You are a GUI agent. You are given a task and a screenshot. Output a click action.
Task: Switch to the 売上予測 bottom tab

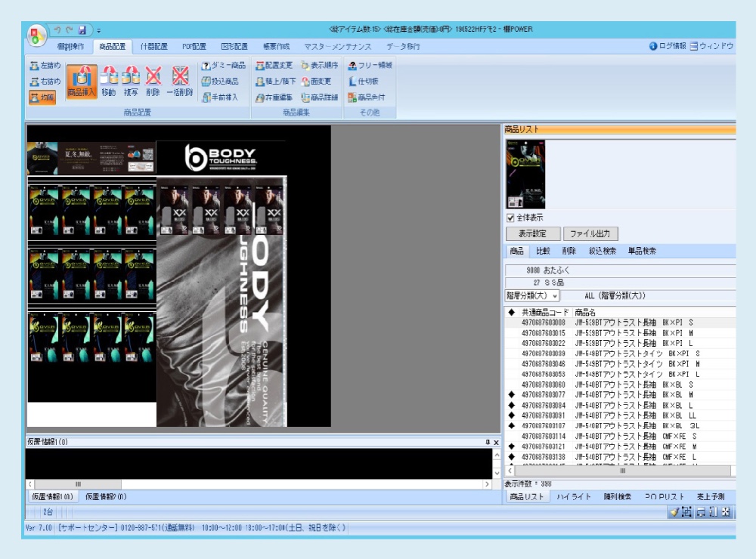(711, 497)
